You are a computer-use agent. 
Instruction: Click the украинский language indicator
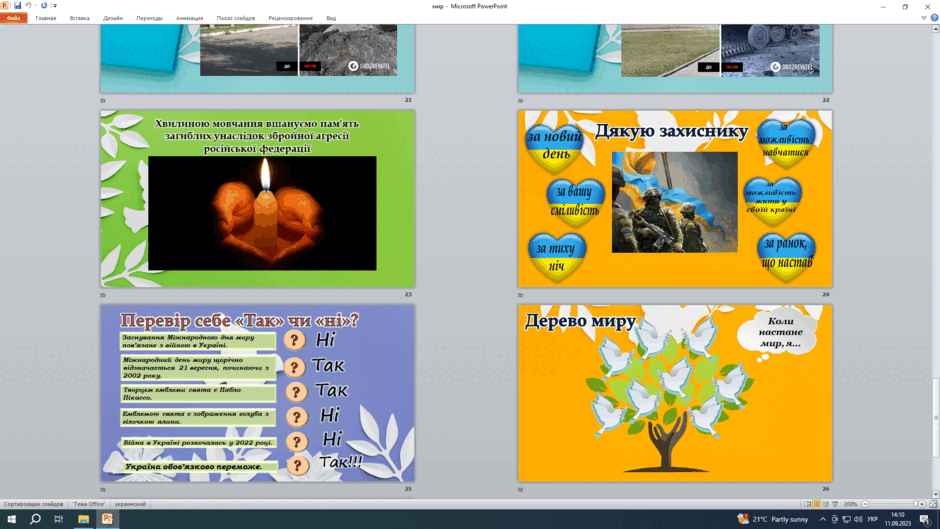(x=130, y=504)
